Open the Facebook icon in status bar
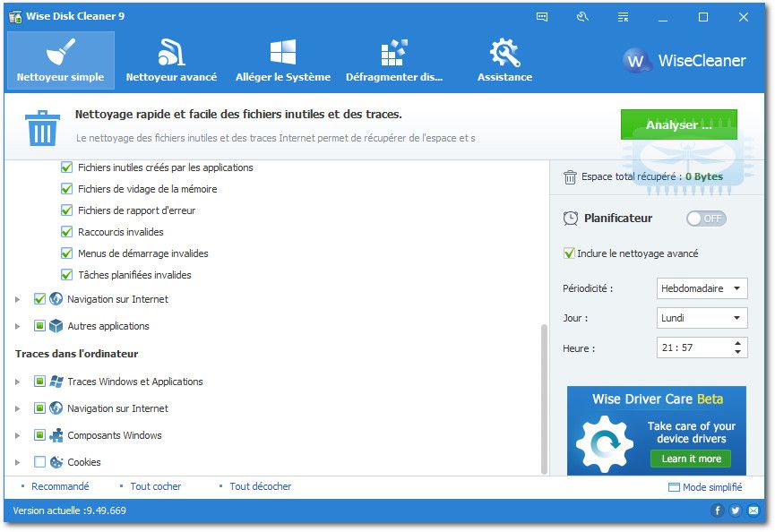Image resolution: width=775 pixels, height=532 pixels. (x=717, y=511)
